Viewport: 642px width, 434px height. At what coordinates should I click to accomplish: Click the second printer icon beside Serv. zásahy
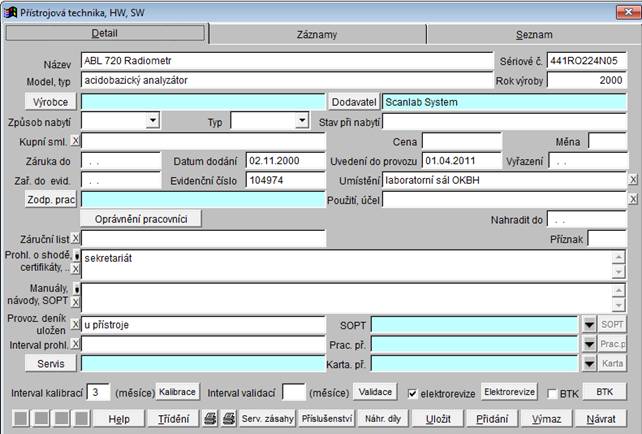[227, 418]
